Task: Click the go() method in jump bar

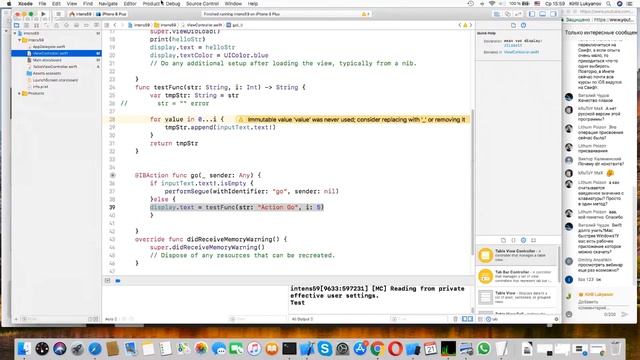Action: click(235, 25)
